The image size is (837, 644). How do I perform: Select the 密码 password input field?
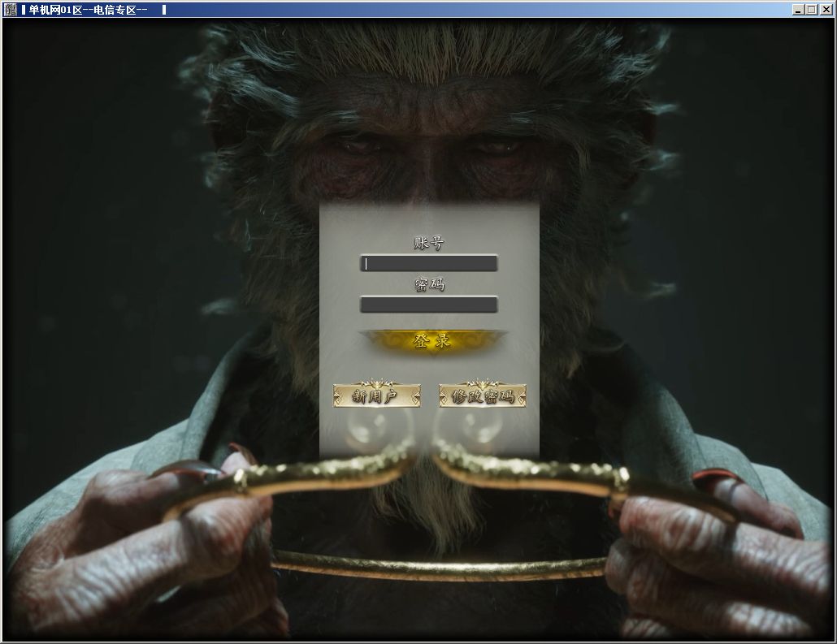point(428,305)
